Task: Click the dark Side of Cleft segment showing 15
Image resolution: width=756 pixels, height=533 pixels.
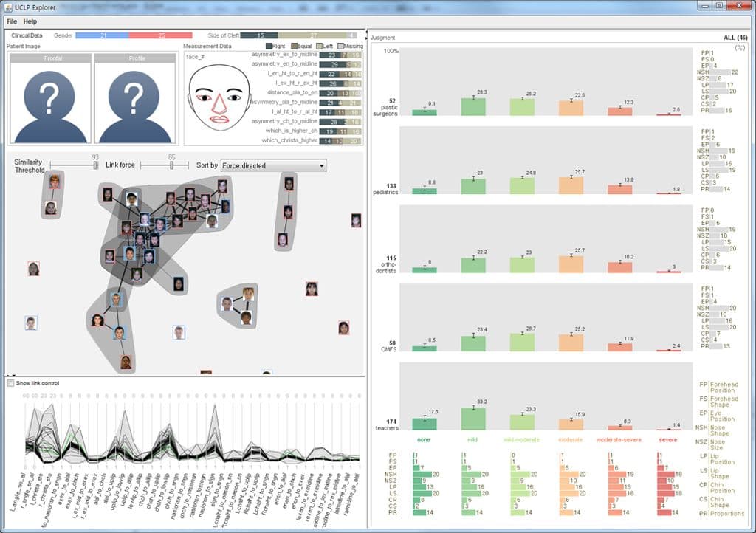Action: tap(259, 35)
